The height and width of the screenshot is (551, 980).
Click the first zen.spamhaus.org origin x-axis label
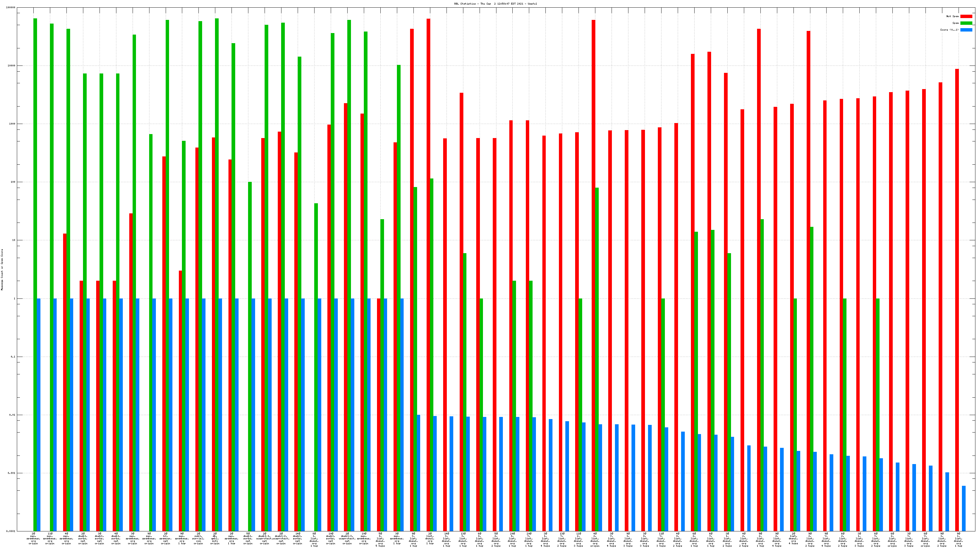[33, 538]
